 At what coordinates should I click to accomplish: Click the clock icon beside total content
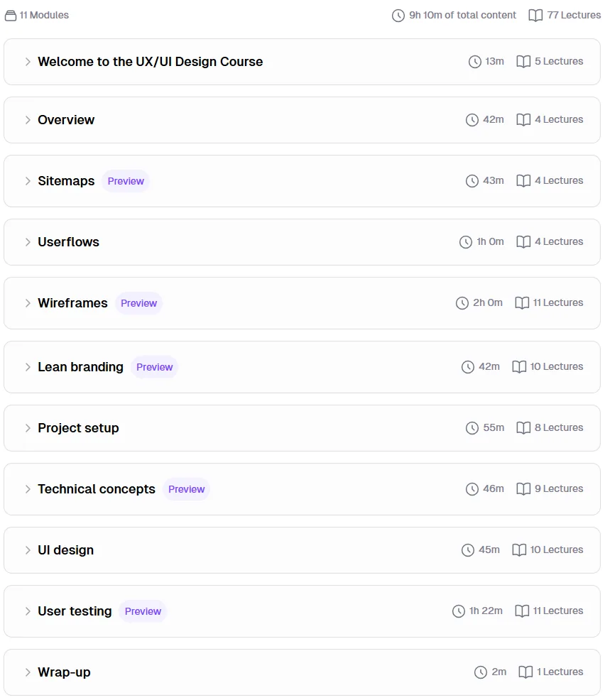(398, 16)
